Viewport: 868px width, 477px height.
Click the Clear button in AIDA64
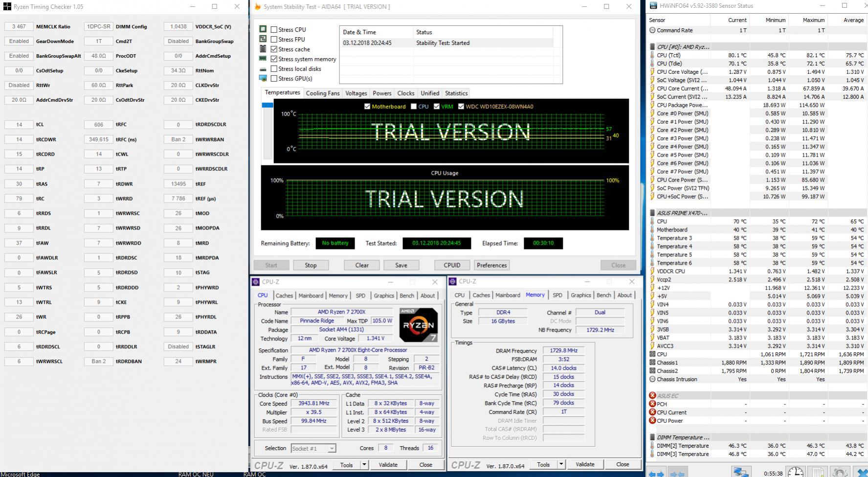362,265
